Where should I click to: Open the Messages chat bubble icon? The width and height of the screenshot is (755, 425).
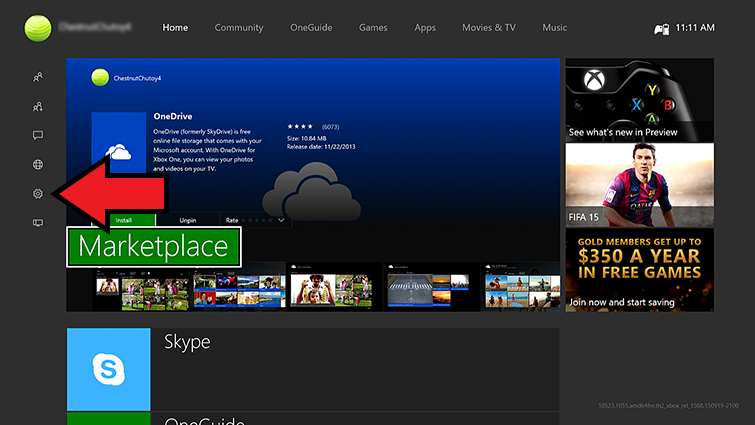pyautogui.click(x=38, y=135)
